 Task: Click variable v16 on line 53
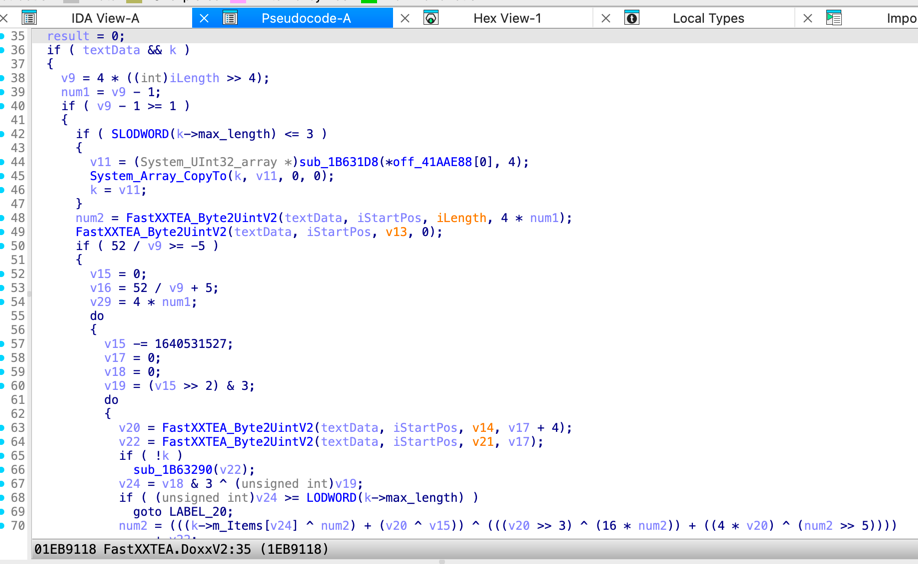coord(101,288)
